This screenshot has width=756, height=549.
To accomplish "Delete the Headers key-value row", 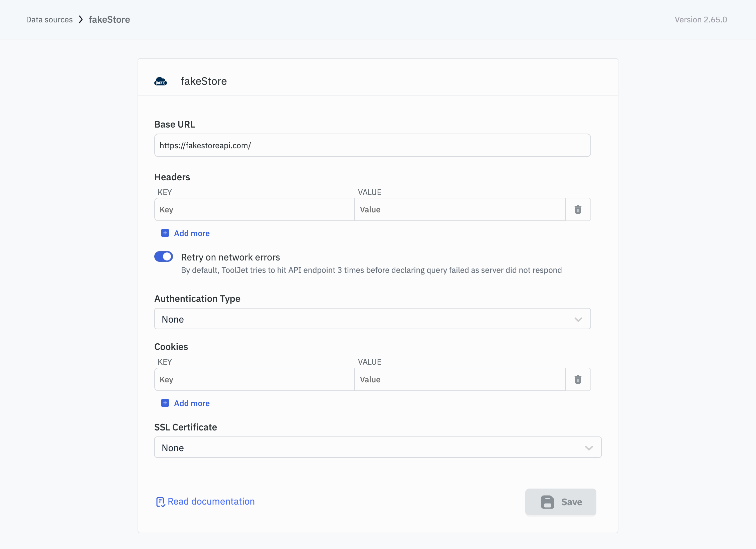I will (578, 210).
